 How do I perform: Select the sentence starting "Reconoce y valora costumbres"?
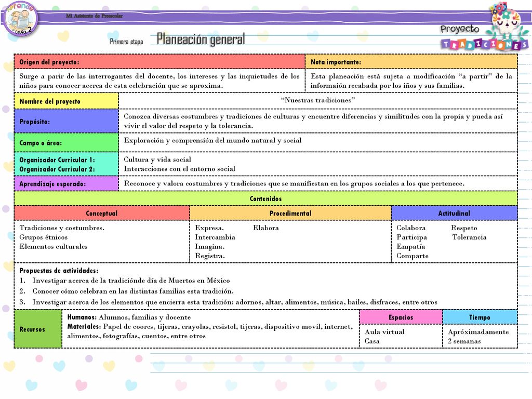[x=294, y=183]
